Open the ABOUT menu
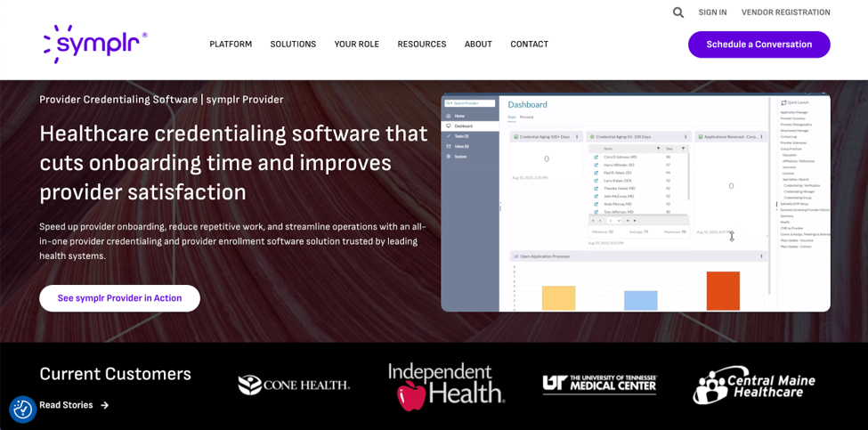Viewport: 868px width, 430px height. [478, 45]
